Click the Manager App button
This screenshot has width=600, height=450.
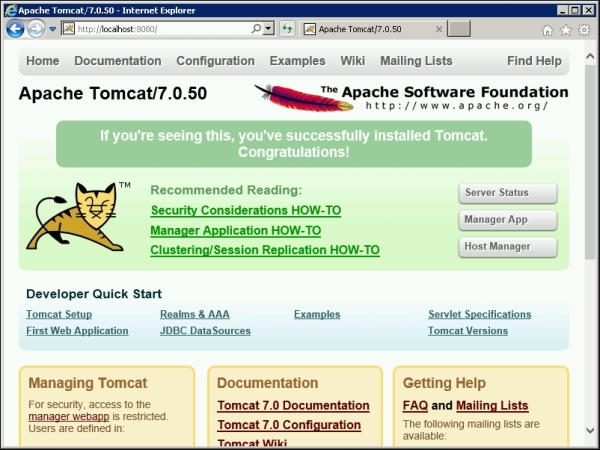pyautogui.click(x=508, y=220)
